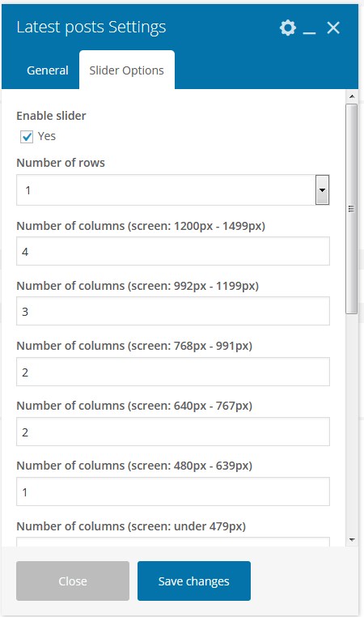The height and width of the screenshot is (617, 364).
Task: Click the Save changes button
Action: [194, 581]
